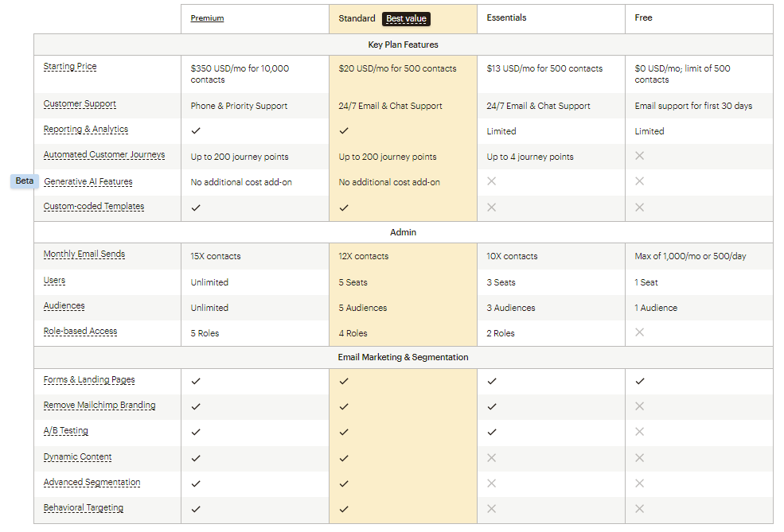Click Free X mark for Automated Customer Journeys
784x532 pixels.
coord(639,156)
